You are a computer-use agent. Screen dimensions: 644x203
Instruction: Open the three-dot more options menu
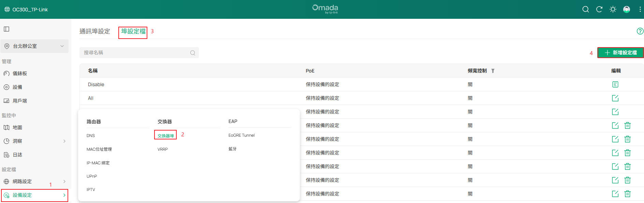click(x=640, y=10)
